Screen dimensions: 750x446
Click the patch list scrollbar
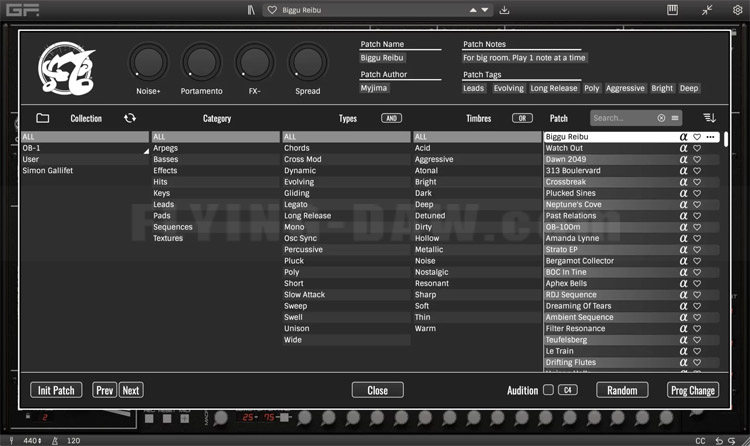pos(726,140)
